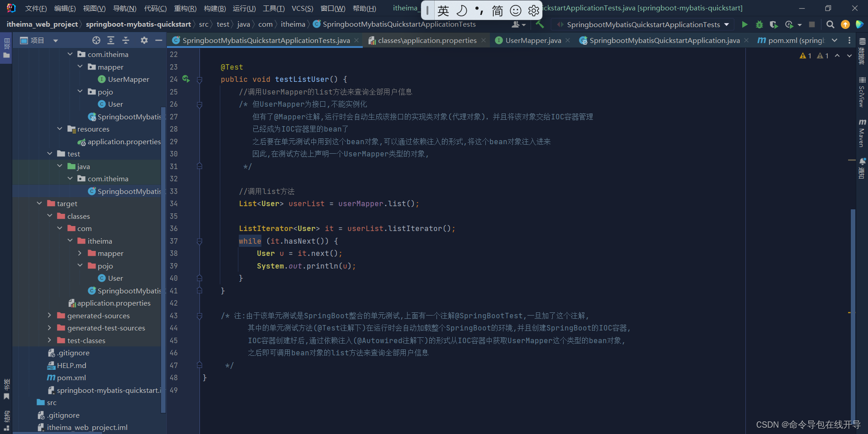Collapse the com.itheima test package
The height and width of the screenshot is (434, 868).
(x=70, y=179)
